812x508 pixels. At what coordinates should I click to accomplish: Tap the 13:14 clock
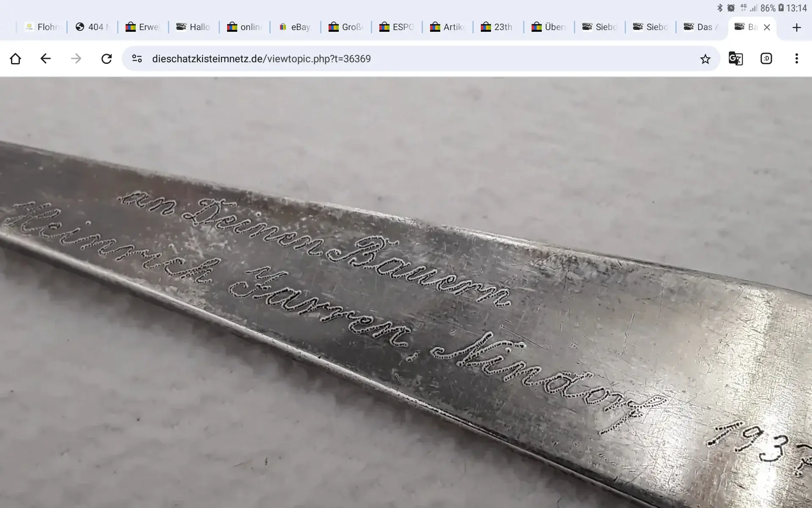tap(797, 8)
